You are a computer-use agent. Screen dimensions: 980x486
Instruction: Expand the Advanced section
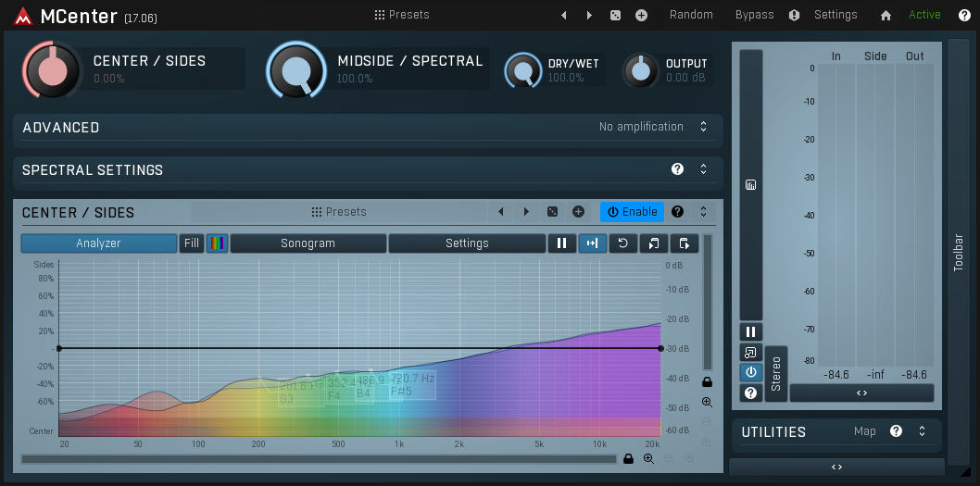pyautogui.click(x=703, y=127)
